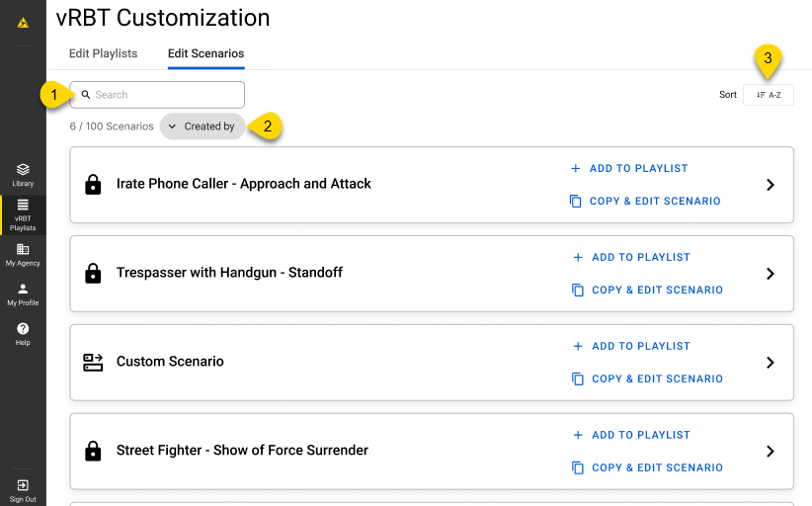Viewport: 812px width, 506px height.
Task: Click the Sign Out icon
Action: (x=23, y=489)
